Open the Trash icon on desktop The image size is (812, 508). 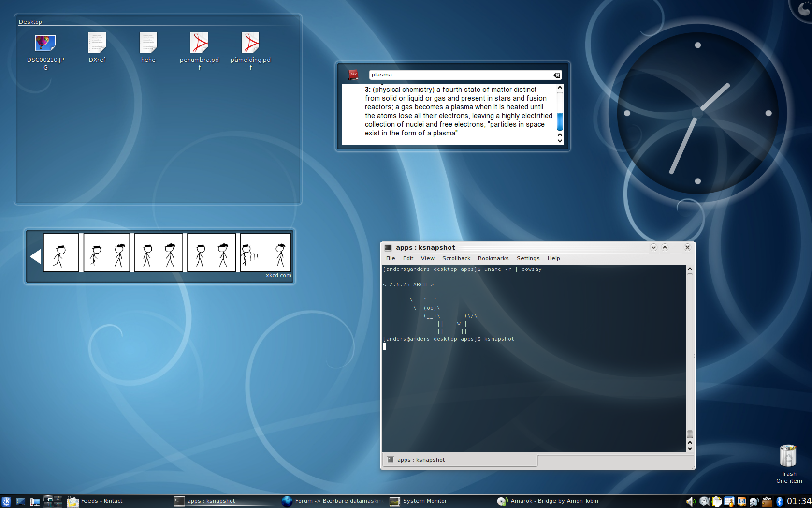788,463
